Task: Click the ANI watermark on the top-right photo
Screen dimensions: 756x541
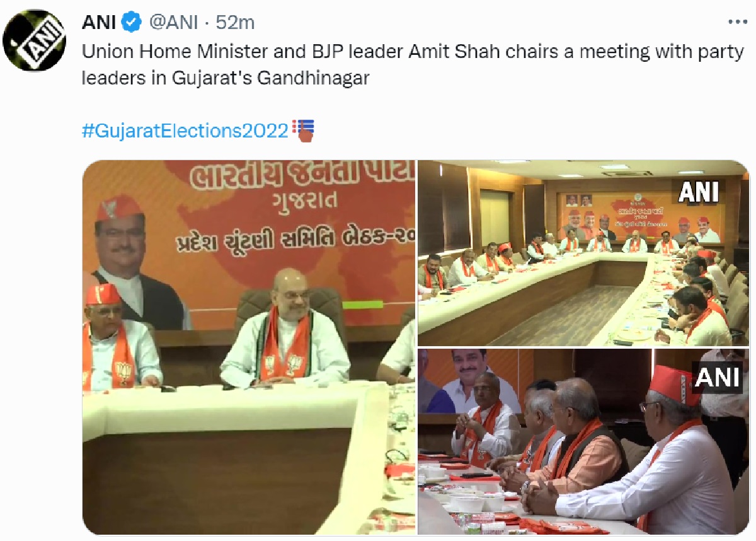Action: (x=699, y=192)
